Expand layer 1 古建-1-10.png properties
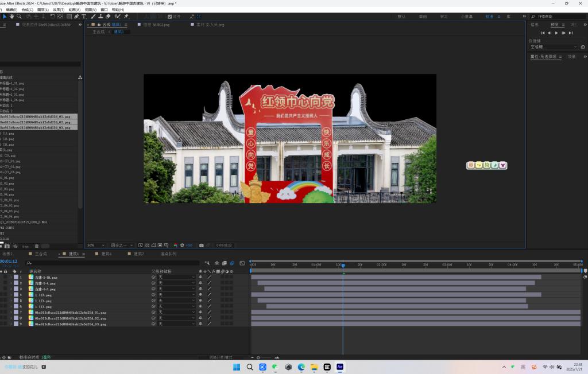This screenshot has height=374, width=588. coord(10,277)
